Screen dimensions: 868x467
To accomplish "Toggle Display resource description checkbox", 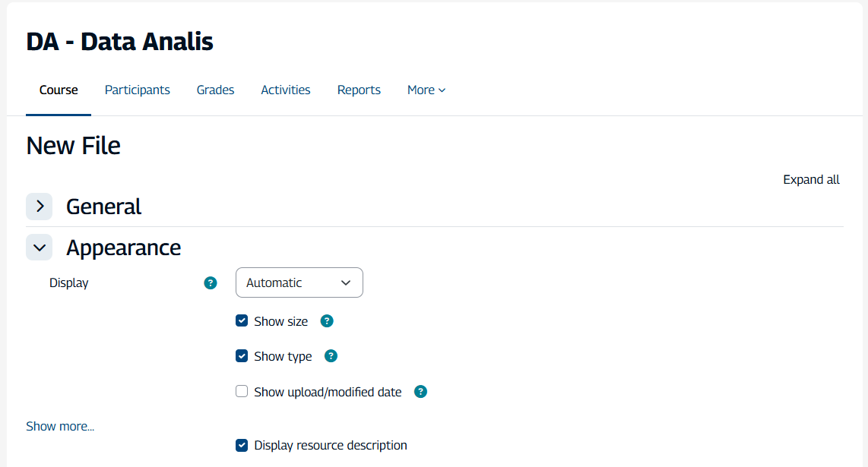I will click(242, 446).
